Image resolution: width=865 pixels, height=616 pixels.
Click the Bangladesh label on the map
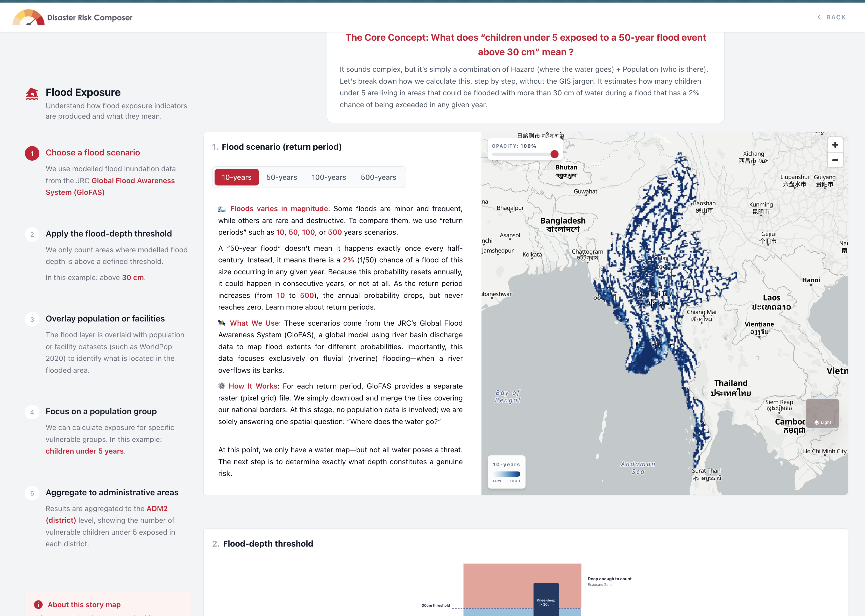click(563, 225)
